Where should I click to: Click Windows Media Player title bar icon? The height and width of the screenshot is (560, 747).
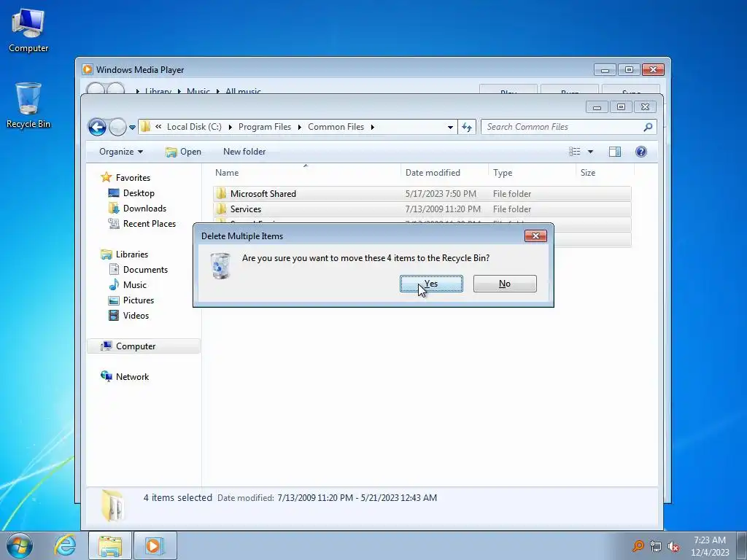pos(88,69)
